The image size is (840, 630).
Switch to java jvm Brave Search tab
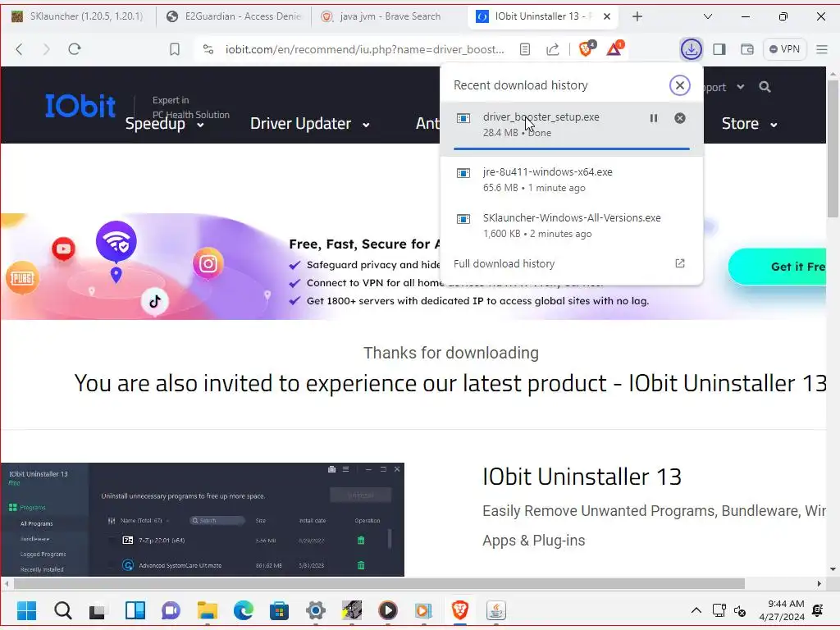(x=388, y=16)
